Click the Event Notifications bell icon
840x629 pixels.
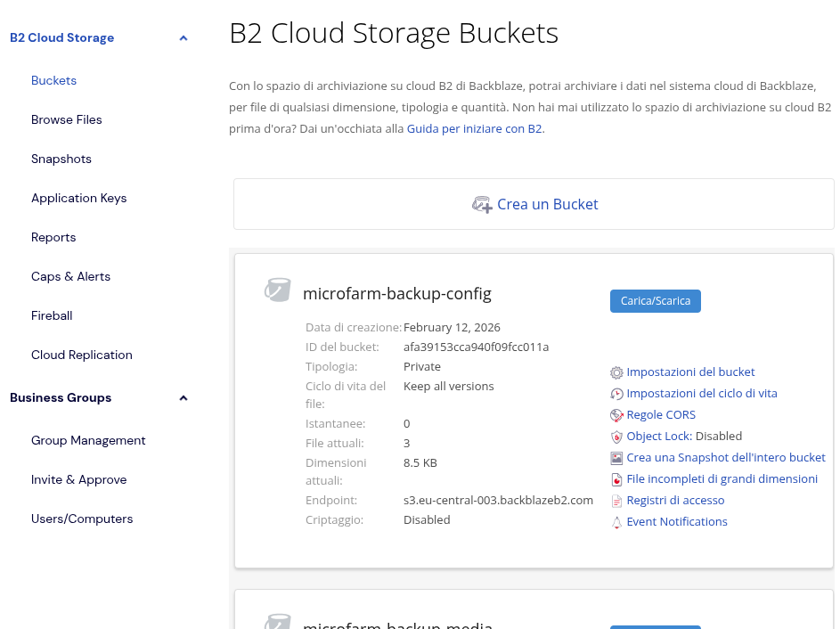pyautogui.click(x=616, y=522)
